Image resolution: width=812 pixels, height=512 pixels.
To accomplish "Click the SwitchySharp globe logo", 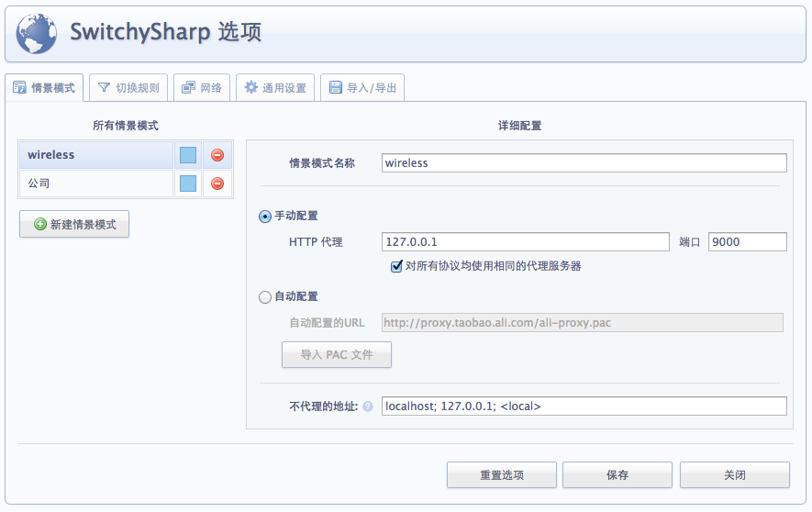I will [x=37, y=34].
